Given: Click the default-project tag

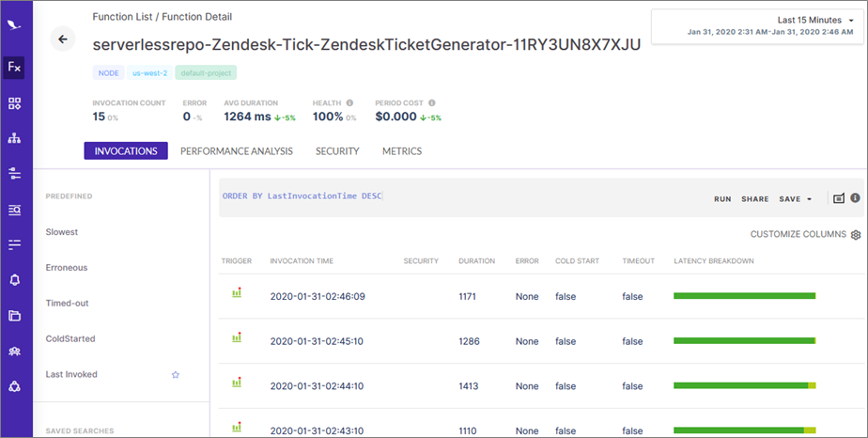Looking at the screenshot, I should (206, 73).
